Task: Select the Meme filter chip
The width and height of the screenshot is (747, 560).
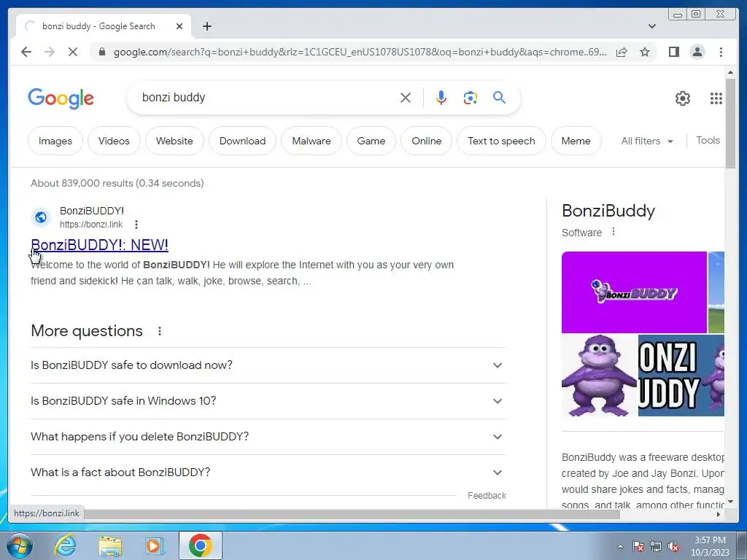Action: (x=576, y=141)
